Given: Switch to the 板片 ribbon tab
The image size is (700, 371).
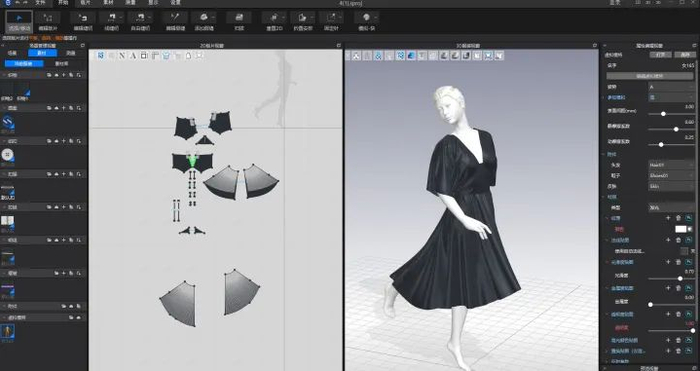Looking at the screenshot, I should [85, 3].
